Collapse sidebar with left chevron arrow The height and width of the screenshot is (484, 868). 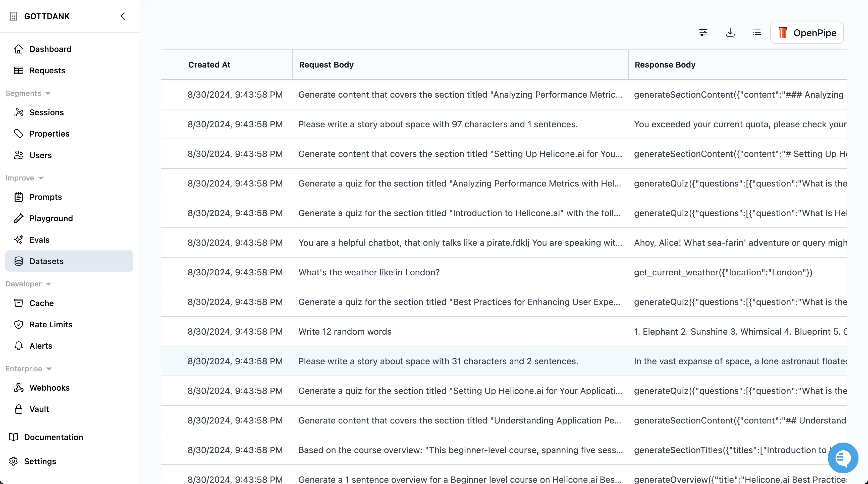coord(123,16)
